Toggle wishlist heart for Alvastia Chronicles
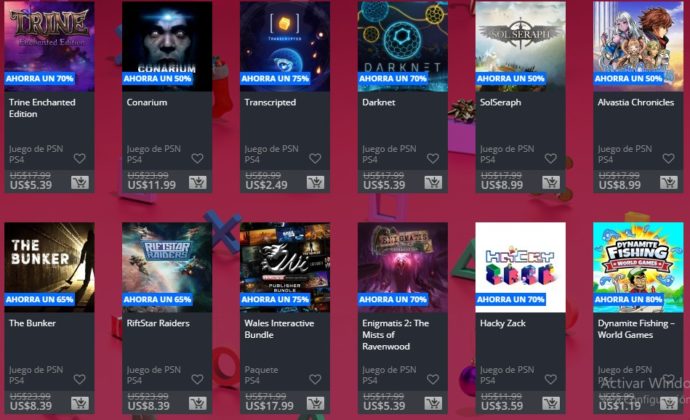This screenshot has width=690, height=420. [x=668, y=158]
